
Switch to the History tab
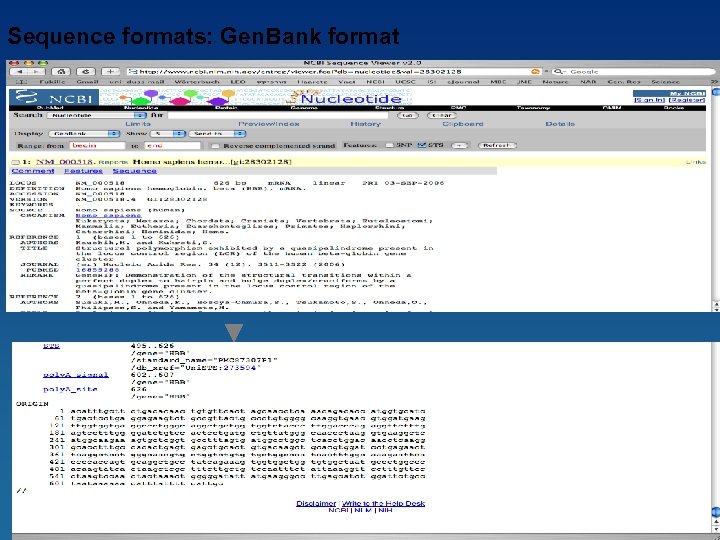pyautogui.click(x=366, y=124)
